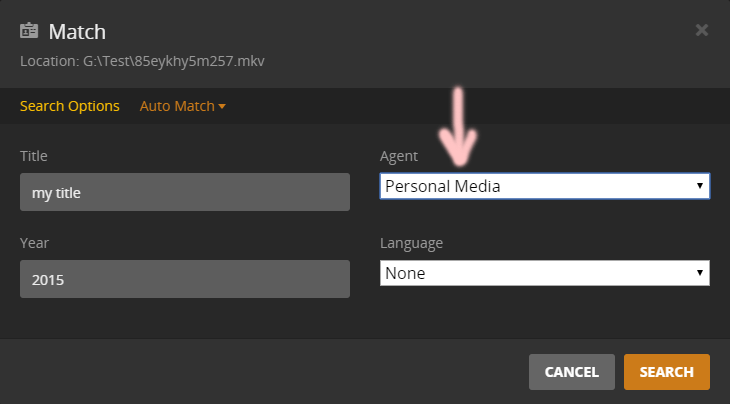Close the Match dialog with the X
This screenshot has width=730, height=404.
(x=702, y=30)
